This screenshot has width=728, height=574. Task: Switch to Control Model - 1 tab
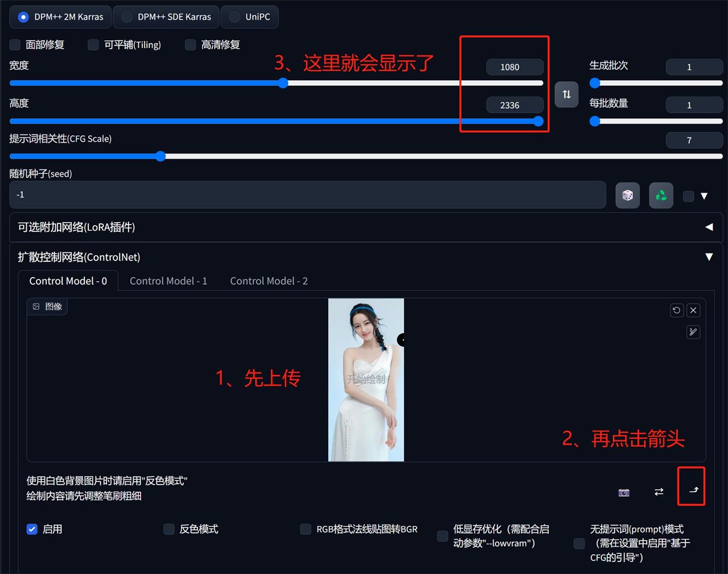point(168,281)
